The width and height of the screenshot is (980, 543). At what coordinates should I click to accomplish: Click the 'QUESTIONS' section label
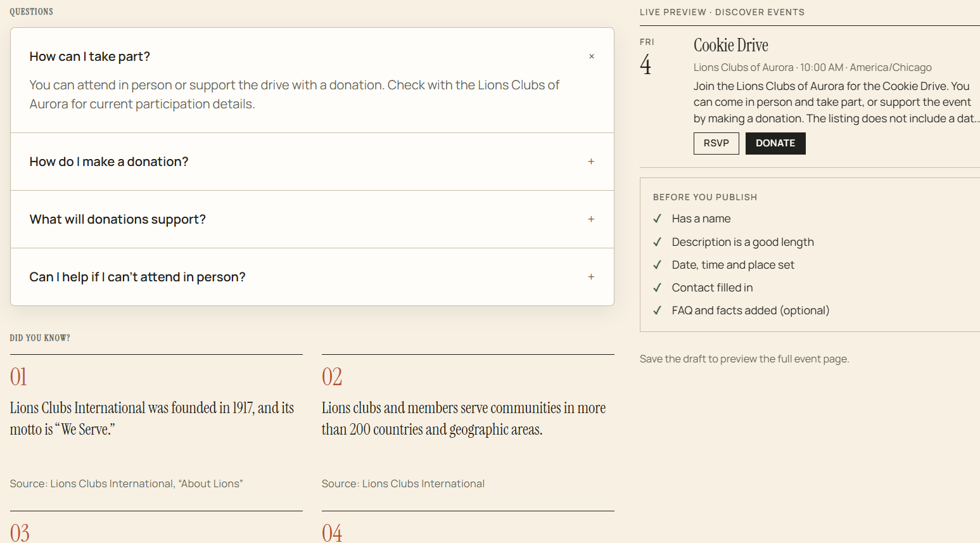click(32, 11)
